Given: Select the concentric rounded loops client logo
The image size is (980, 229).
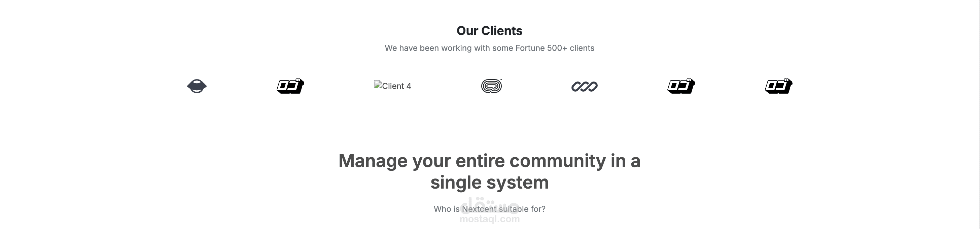Looking at the screenshot, I should click(x=491, y=86).
